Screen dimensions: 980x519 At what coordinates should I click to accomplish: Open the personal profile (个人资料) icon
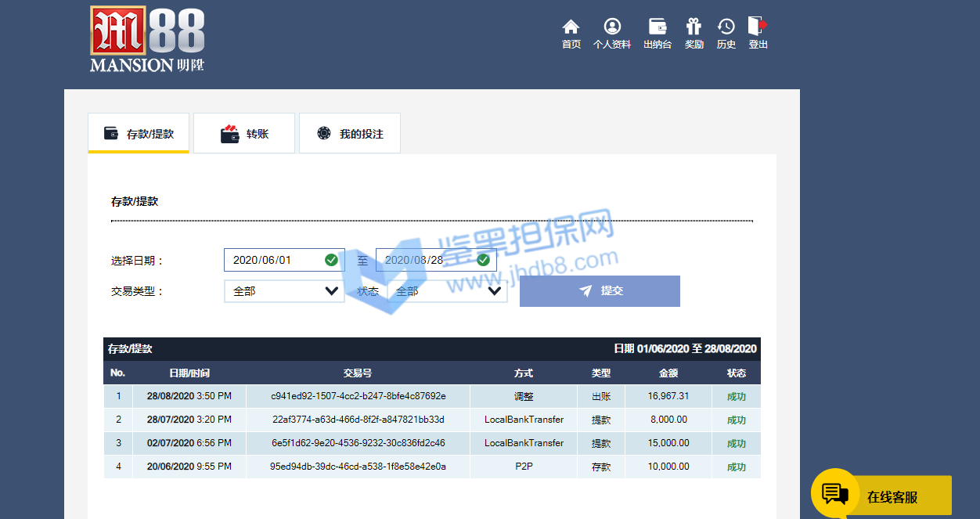611,27
